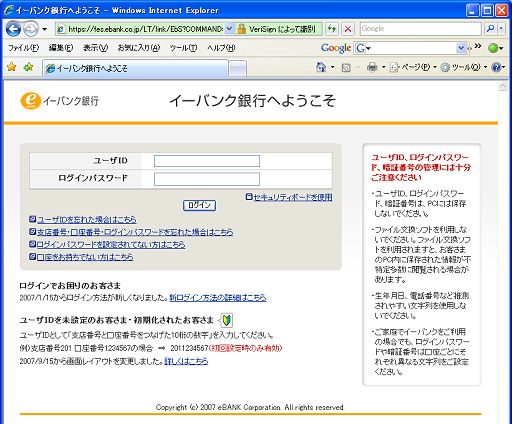Click the browser Back arrow button
The image size is (512, 424).
13,29
